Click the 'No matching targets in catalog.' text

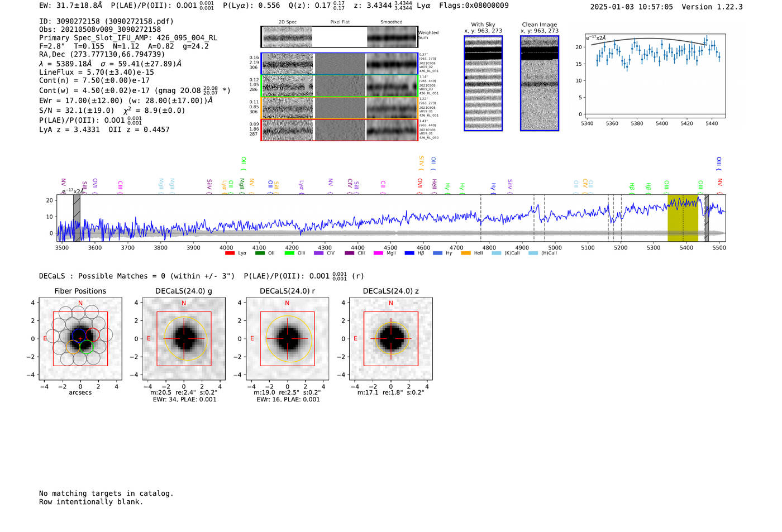pos(106,493)
